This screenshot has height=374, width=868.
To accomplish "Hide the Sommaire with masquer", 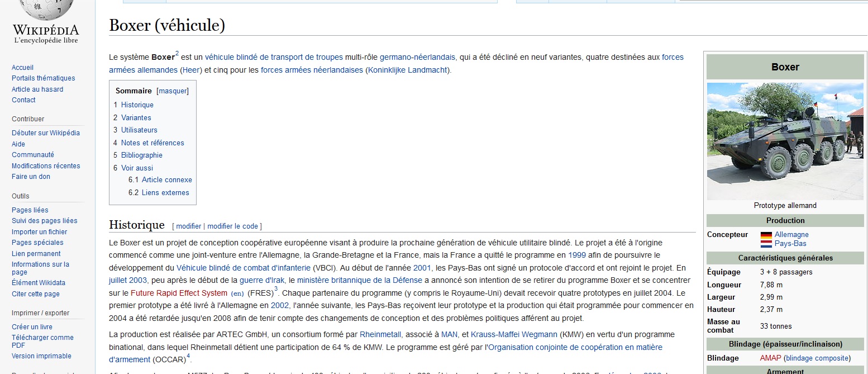I will click(x=173, y=91).
